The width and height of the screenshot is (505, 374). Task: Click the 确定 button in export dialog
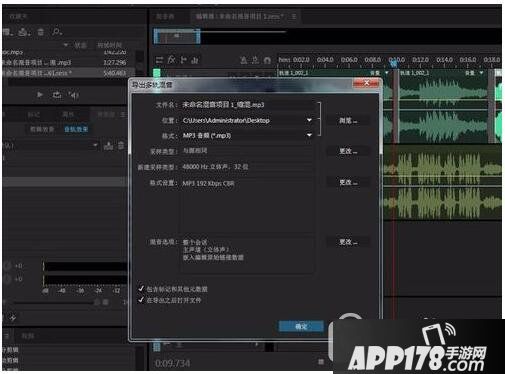coord(301,326)
